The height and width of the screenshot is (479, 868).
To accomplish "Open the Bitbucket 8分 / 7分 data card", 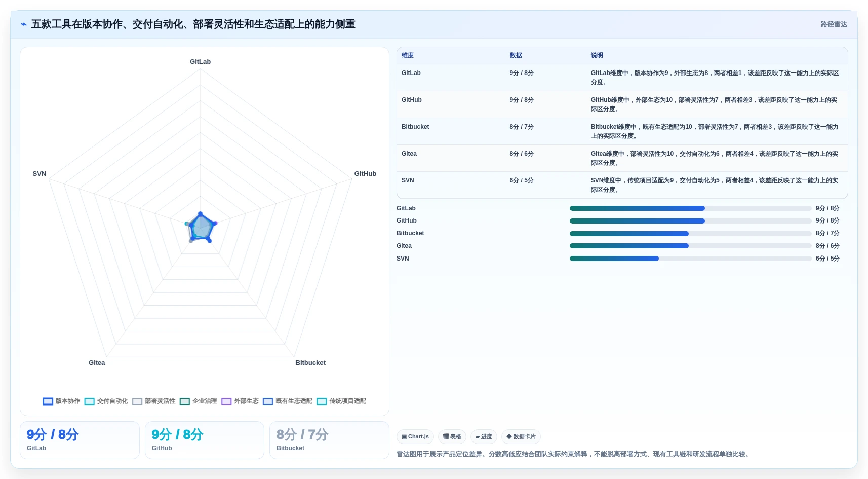I will point(329,440).
